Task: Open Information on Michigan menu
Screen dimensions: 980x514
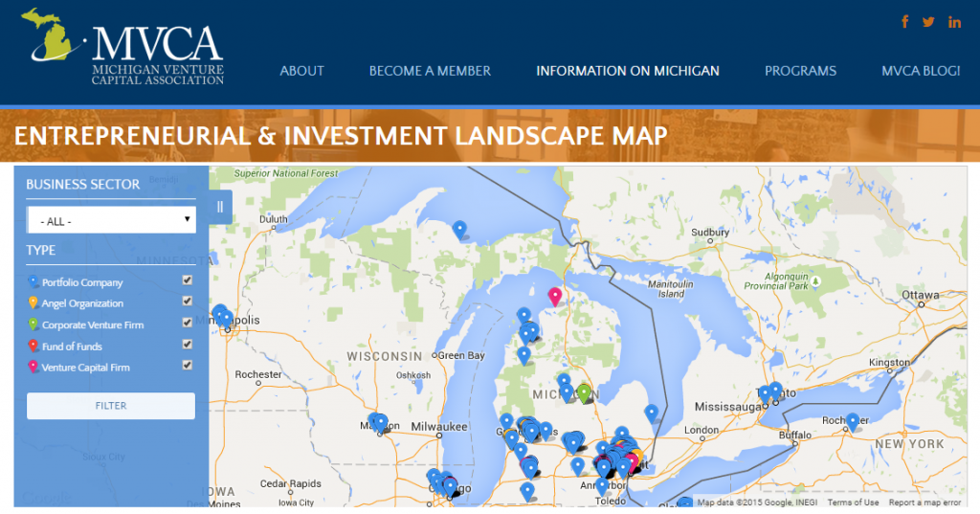Action: 627,71
